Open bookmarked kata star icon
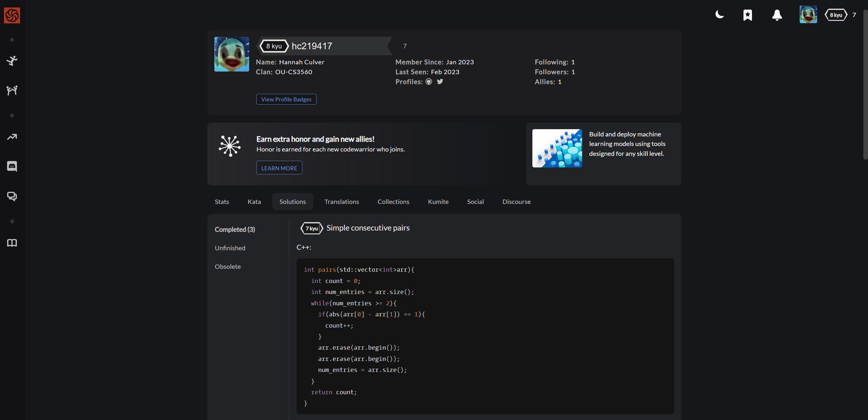The height and width of the screenshot is (420, 868). 747,15
